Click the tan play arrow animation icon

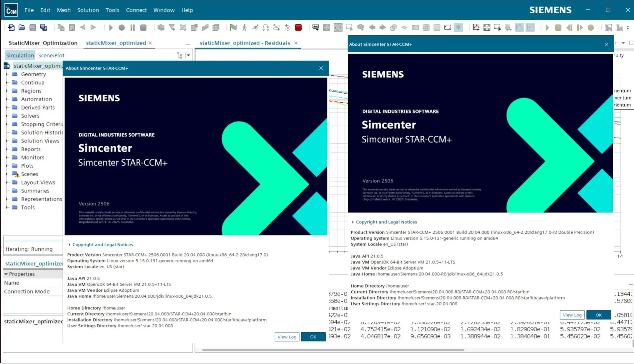tap(547, 28)
